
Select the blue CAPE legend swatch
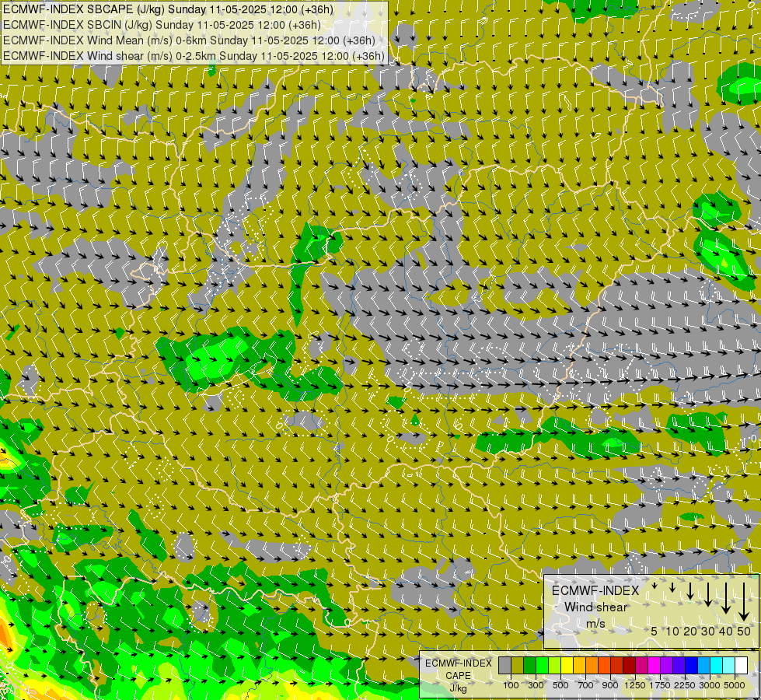(x=692, y=666)
